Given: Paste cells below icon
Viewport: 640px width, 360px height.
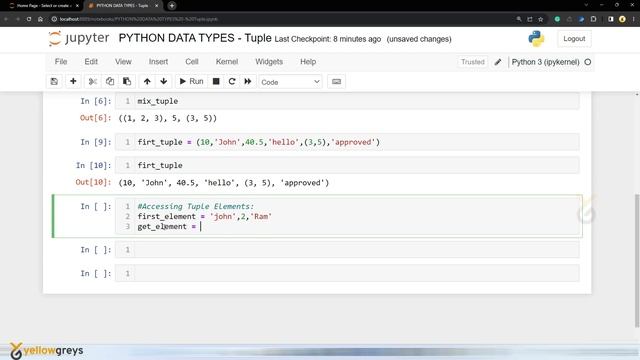Looking at the screenshot, I should point(127,82).
